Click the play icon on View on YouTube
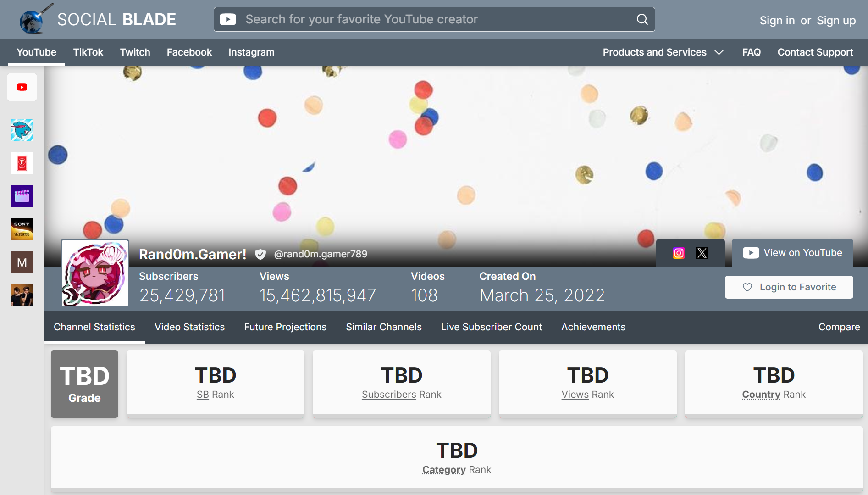Image resolution: width=868 pixels, height=495 pixels. 751,253
